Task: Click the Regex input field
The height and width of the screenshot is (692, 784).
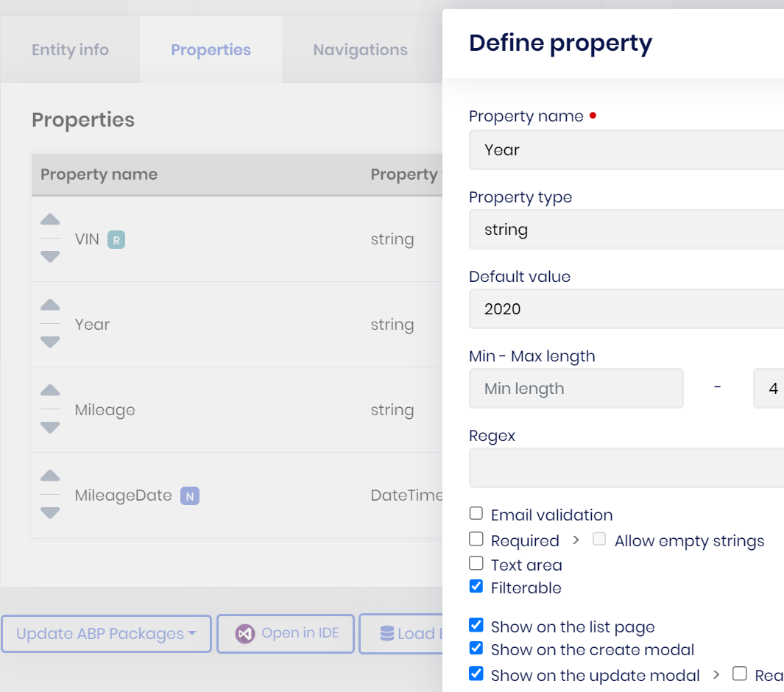Action: click(x=626, y=468)
